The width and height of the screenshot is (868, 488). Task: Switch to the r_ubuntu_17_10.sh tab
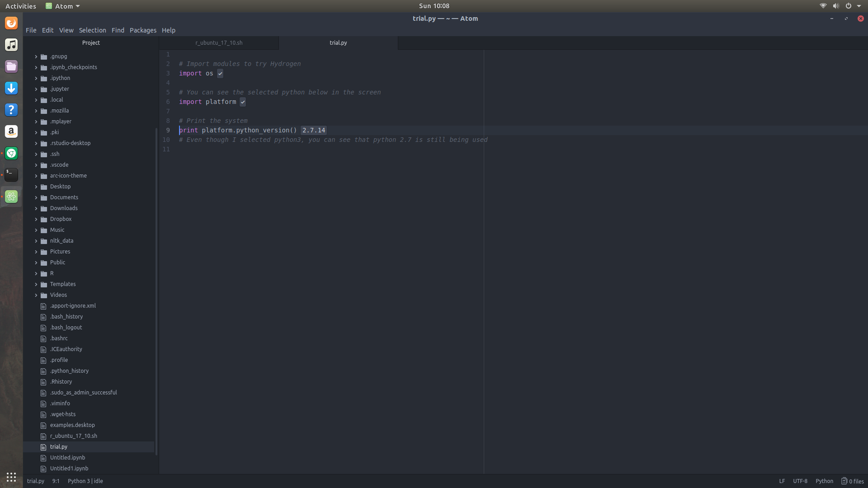219,42
